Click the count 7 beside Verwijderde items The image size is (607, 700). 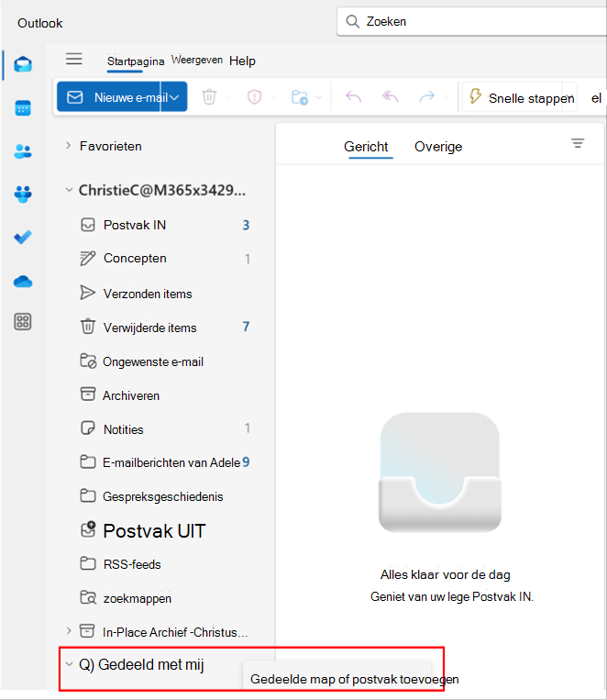point(246,327)
